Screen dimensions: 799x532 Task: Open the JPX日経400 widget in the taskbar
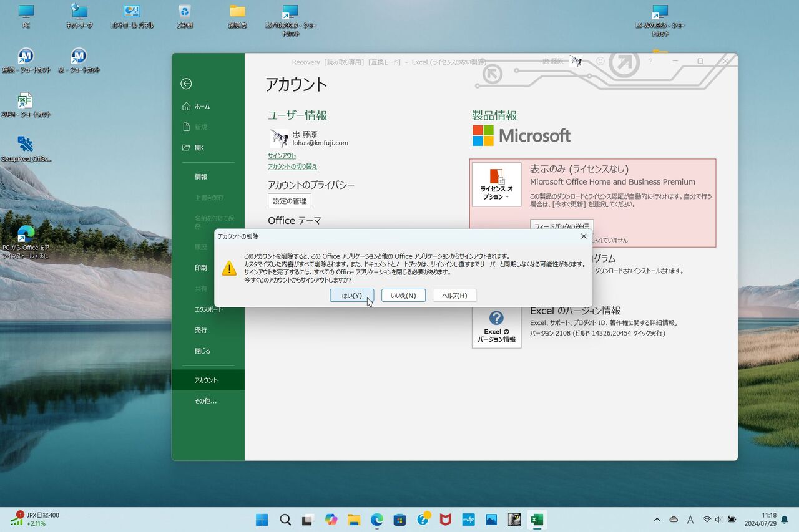tap(35, 519)
